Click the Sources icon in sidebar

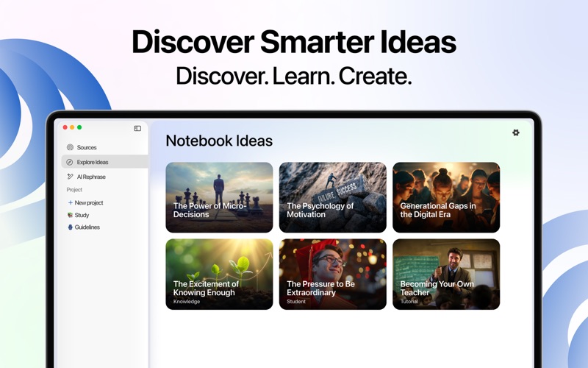click(70, 147)
